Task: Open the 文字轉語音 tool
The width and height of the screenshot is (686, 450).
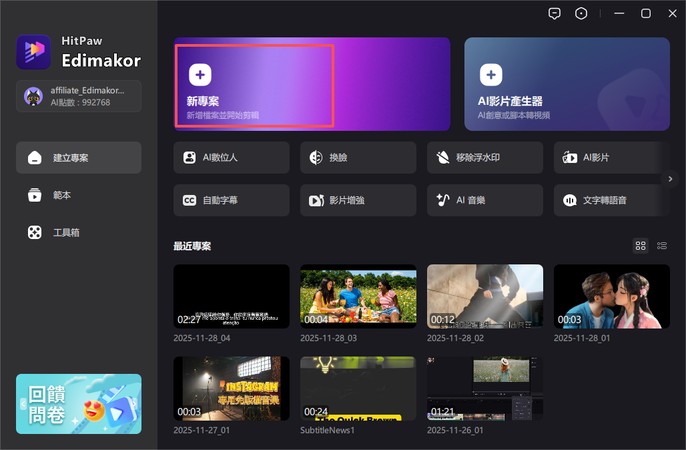Action: [611, 200]
